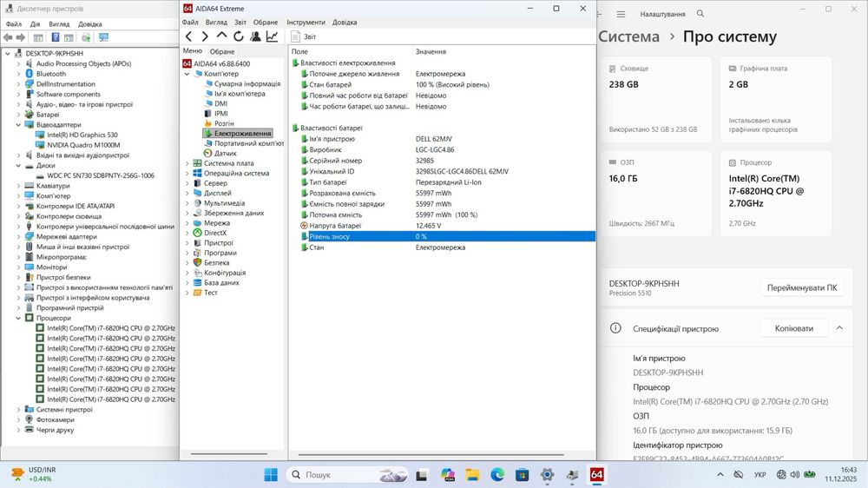Click Device Manager back arrow icon
This screenshot has width=868, height=488.
[8, 37]
